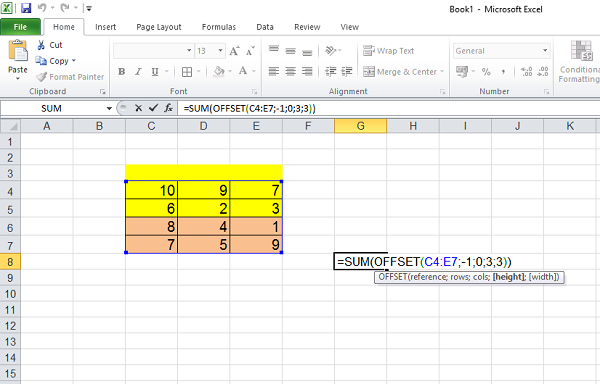Click the Align Text Right icon
600x384 pixels.
[x=307, y=72]
